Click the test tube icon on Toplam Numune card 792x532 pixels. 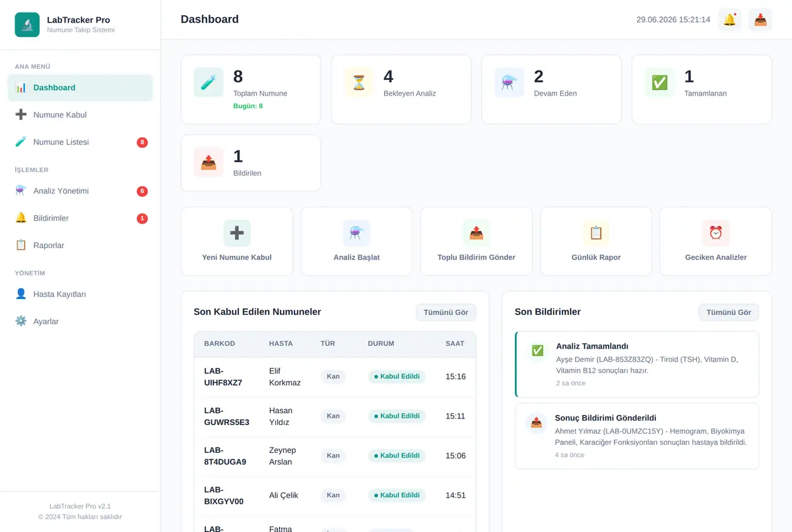coord(209,83)
